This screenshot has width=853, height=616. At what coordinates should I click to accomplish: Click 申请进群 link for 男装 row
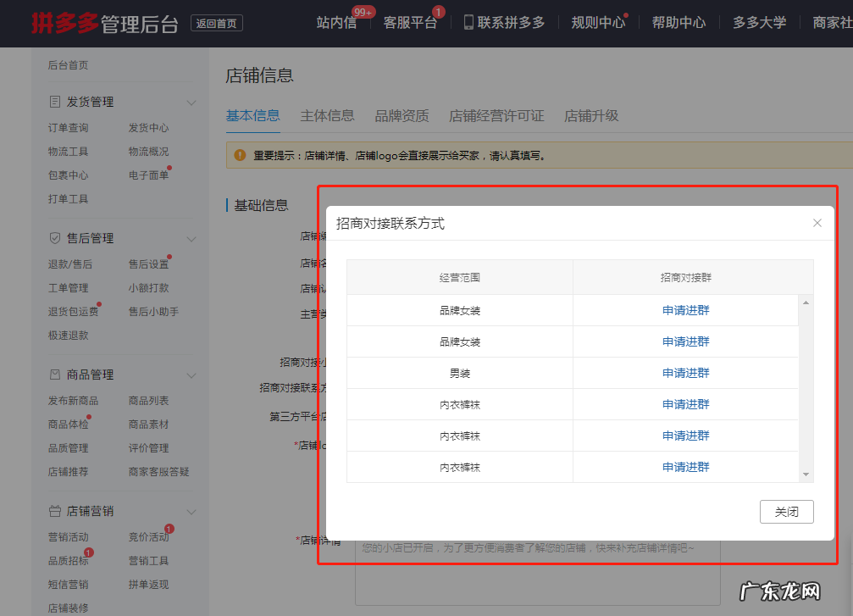684,373
